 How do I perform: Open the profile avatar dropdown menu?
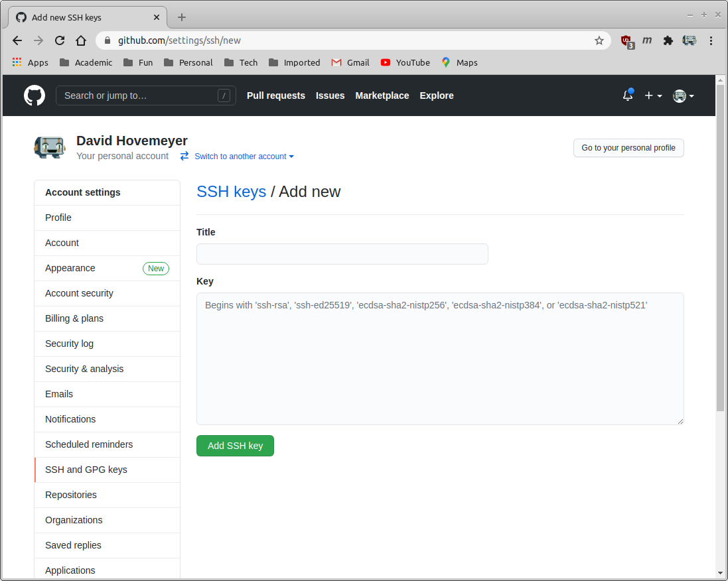[x=682, y=96]
